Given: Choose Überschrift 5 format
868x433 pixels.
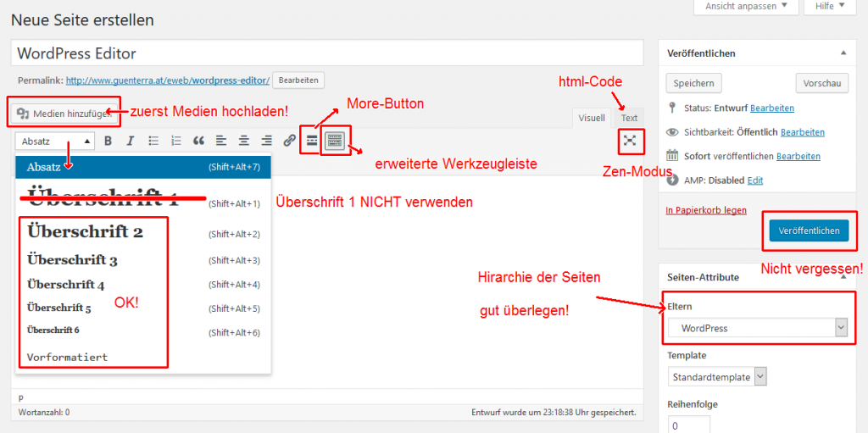Looking at the screenshot, I should tap(142, 308).
